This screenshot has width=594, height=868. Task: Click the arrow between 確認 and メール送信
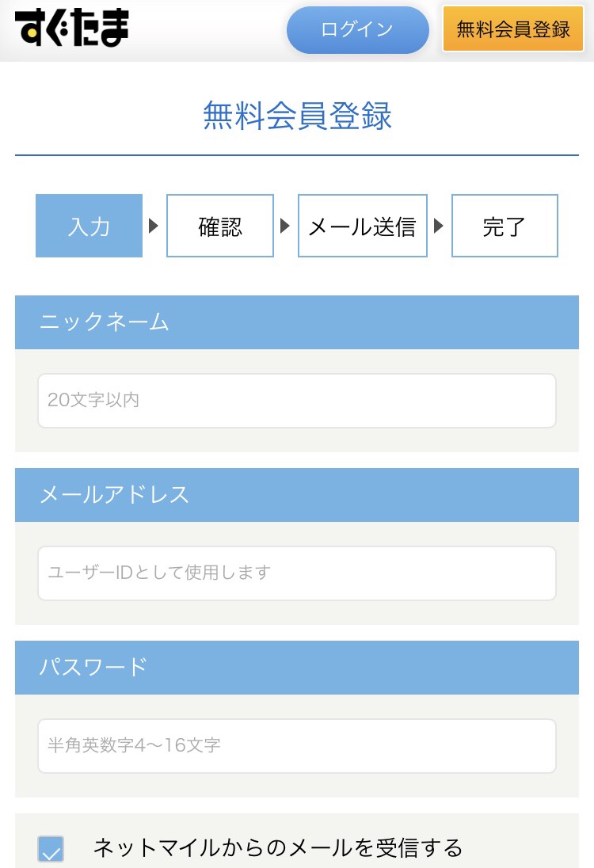(285, 226)
